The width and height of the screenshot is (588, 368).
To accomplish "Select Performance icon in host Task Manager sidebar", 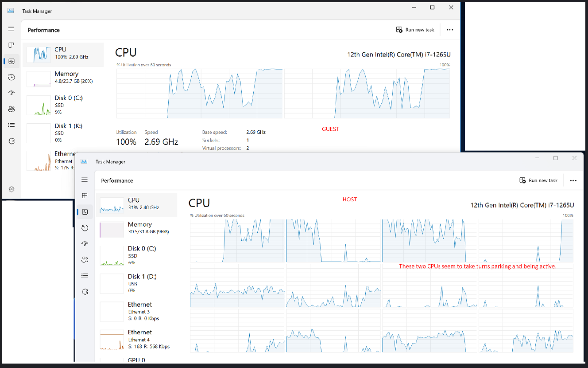I will coord(85,212).
